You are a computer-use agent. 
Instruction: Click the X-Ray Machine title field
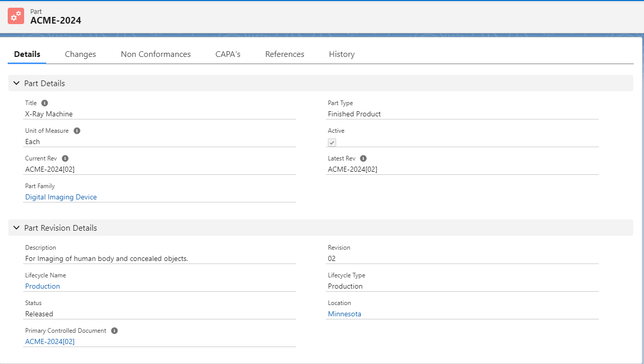[49, 114]
